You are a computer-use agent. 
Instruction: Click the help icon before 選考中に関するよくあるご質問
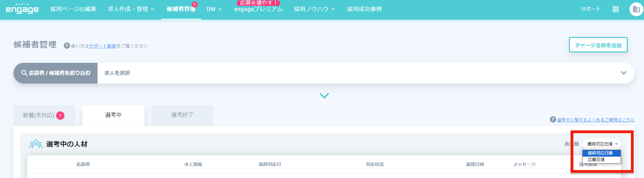click(x=553, y=120)
